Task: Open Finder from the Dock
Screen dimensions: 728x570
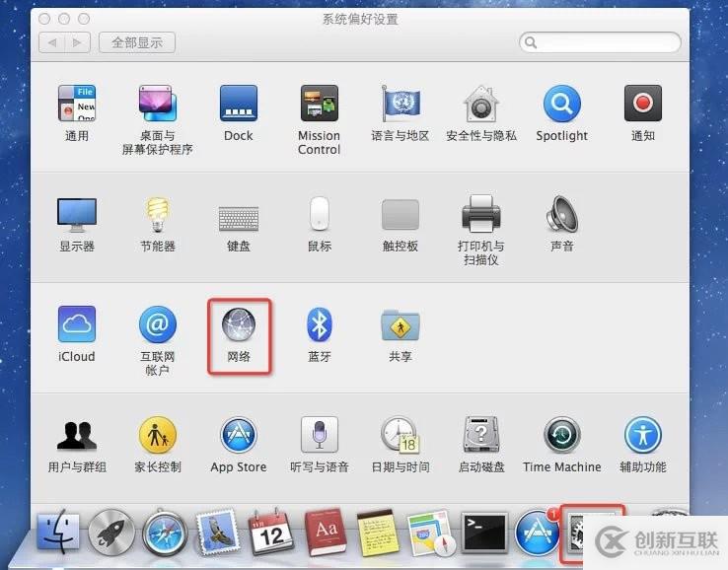Action: point(58,532)
